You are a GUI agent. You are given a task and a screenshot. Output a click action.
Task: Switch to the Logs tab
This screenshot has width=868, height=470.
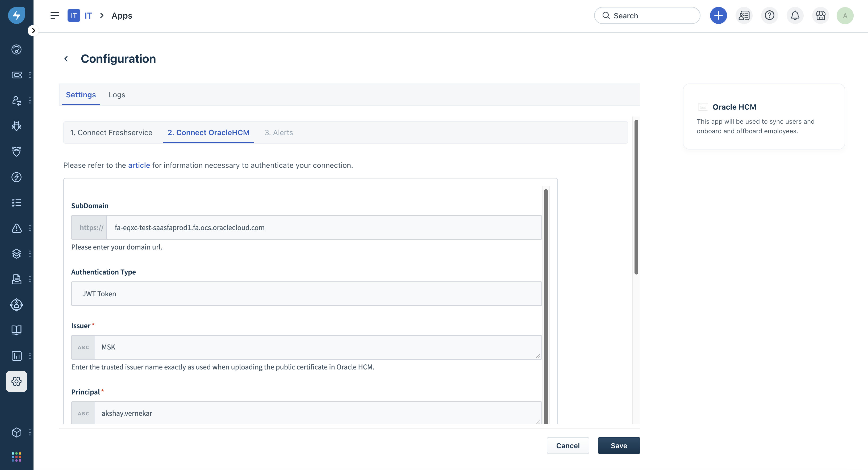point(116,95)
